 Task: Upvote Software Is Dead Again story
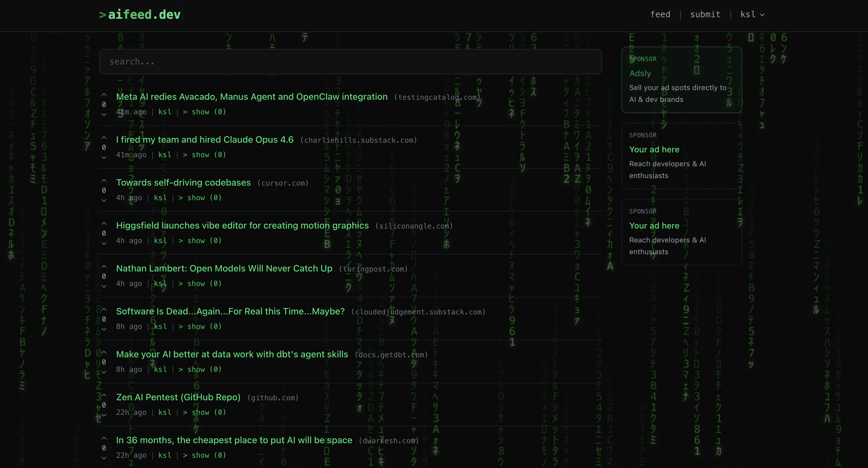(104, 310)
